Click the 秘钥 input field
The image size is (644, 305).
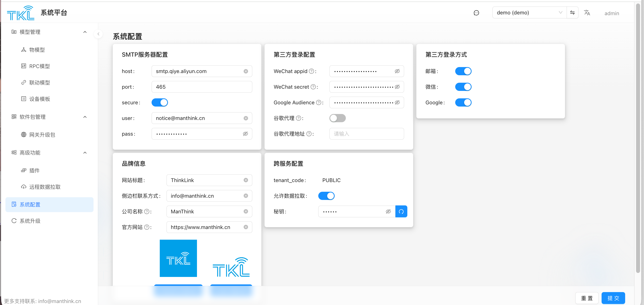pyautogui.click(x=357, y=211)
